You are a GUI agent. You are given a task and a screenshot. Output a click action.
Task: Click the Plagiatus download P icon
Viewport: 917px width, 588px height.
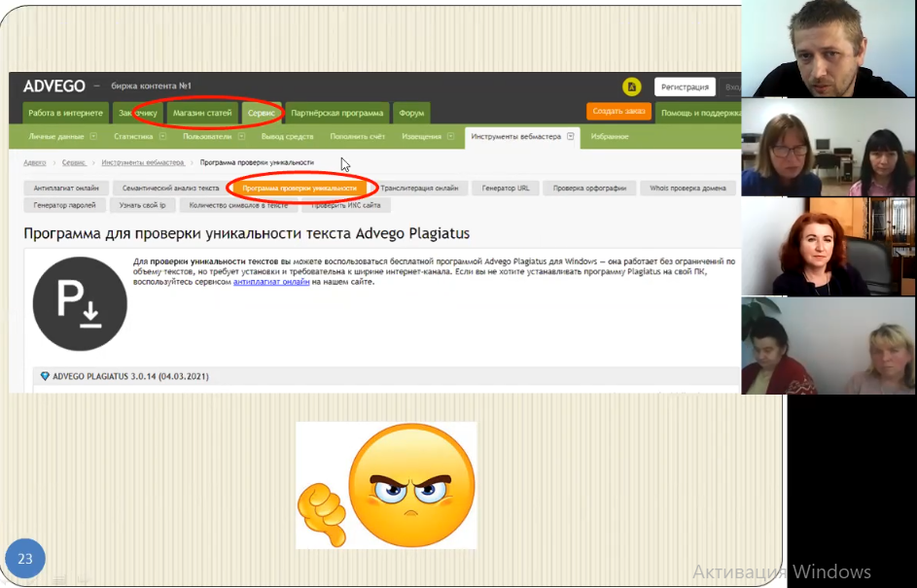pos(80,304)
